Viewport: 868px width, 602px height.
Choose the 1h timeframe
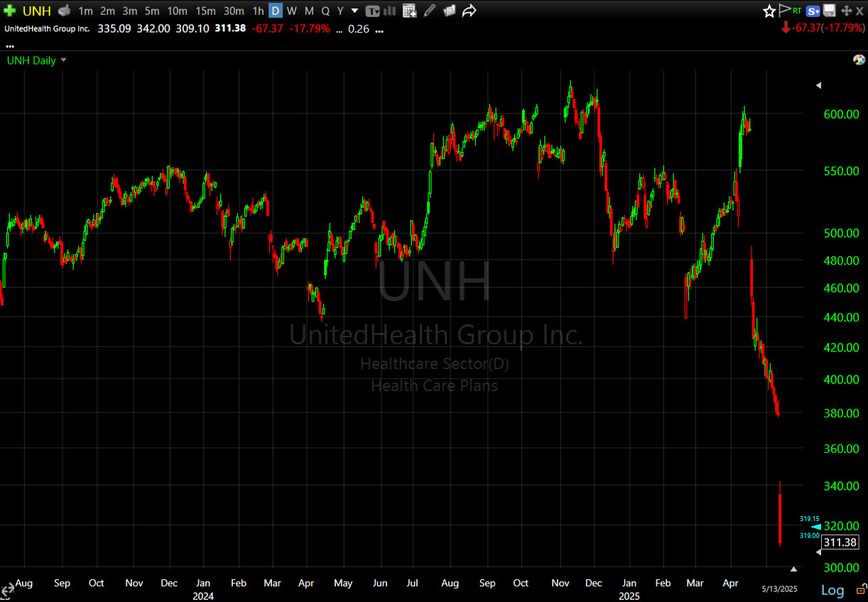(x=258, y=11)
